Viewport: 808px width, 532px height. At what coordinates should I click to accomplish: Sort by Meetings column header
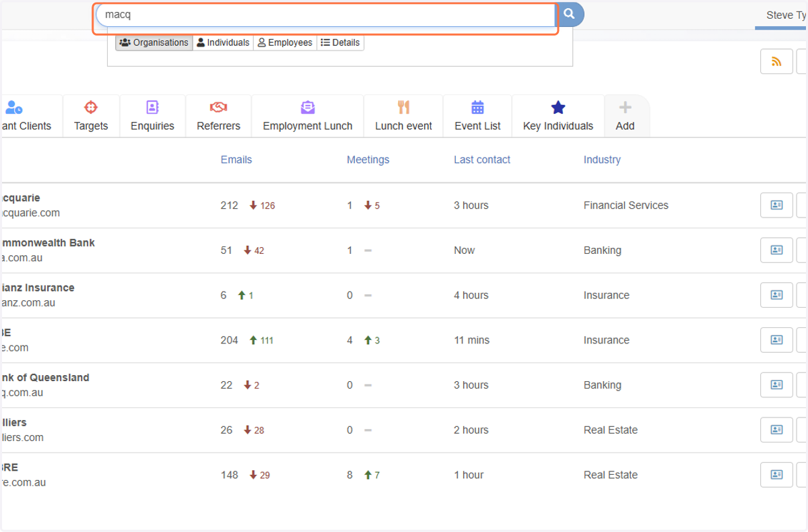pyautogui.click(x=368, y=160)
